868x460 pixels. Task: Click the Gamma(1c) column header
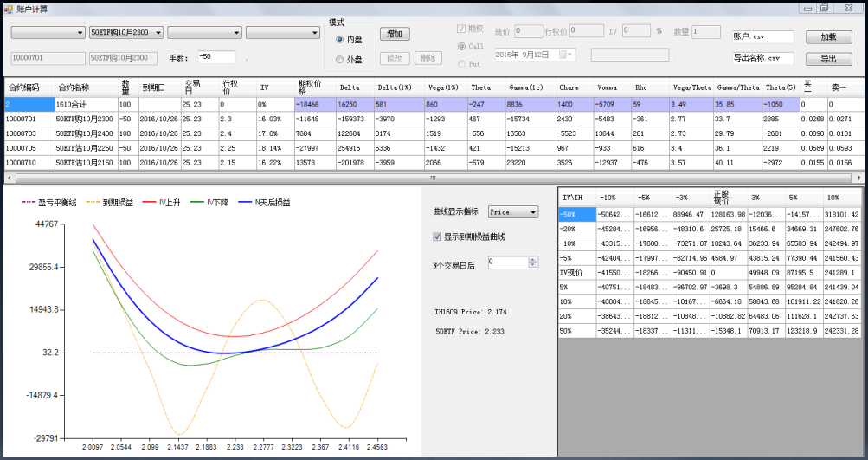click(530, 87)
